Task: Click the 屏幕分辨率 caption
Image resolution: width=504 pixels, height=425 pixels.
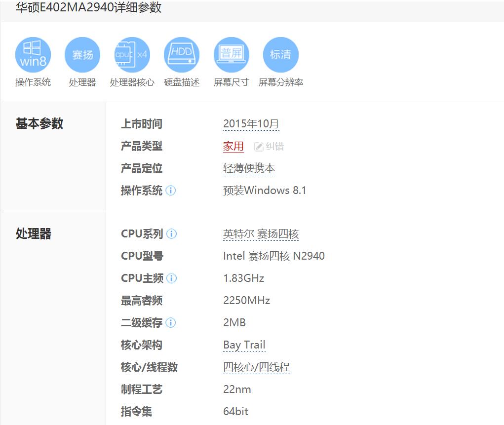Action: (x=280, y=82)
